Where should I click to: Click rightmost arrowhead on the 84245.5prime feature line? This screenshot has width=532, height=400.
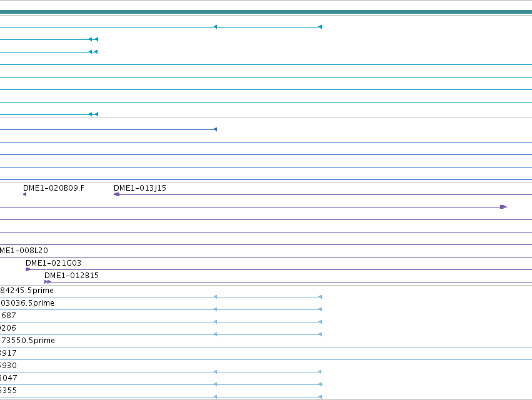(x=320, y=297)
